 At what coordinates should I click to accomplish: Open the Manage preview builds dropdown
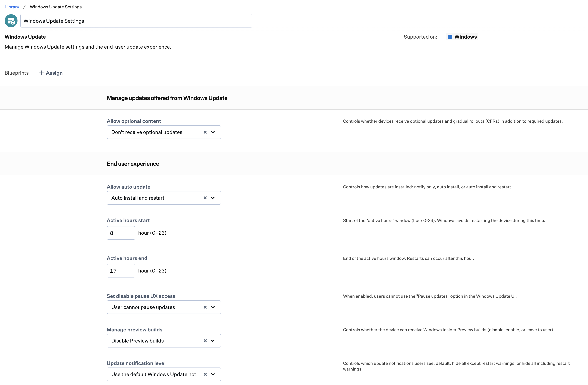point(213,341)
